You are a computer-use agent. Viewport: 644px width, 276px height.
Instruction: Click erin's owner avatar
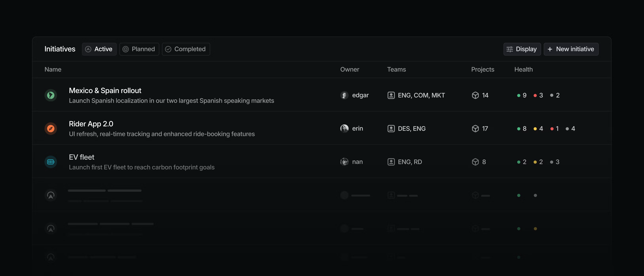344,129
